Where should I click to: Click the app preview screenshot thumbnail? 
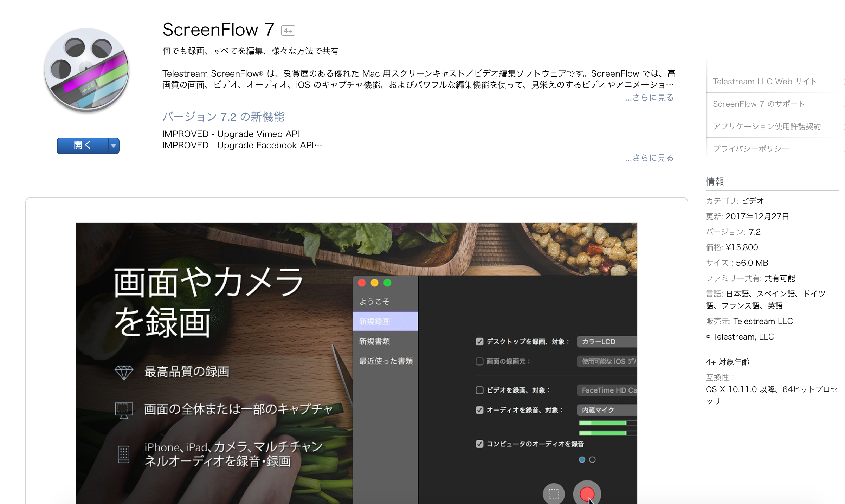click(356, 363)
